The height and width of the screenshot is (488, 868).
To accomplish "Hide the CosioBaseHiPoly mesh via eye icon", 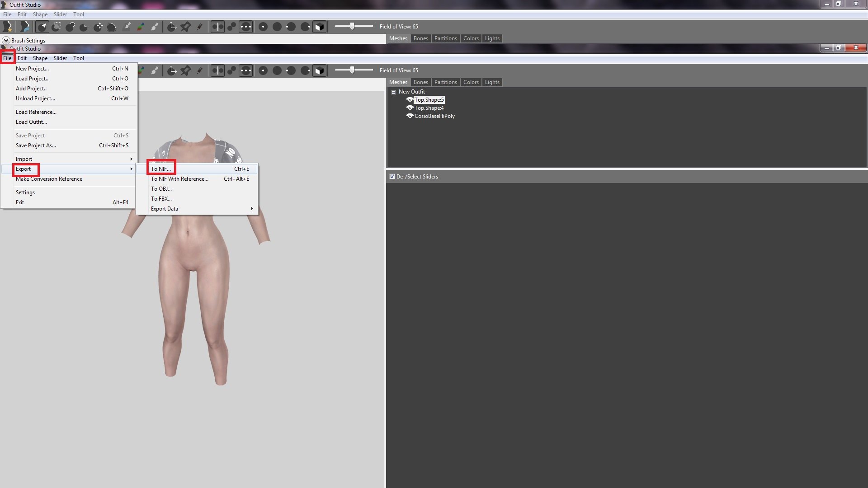I will 410,116.
